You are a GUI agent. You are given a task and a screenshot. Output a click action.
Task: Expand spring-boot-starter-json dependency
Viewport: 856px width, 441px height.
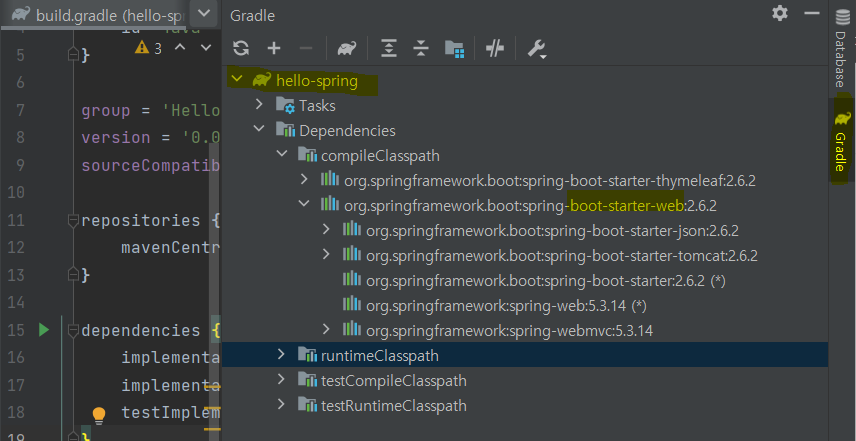click(x=326, y=229)
